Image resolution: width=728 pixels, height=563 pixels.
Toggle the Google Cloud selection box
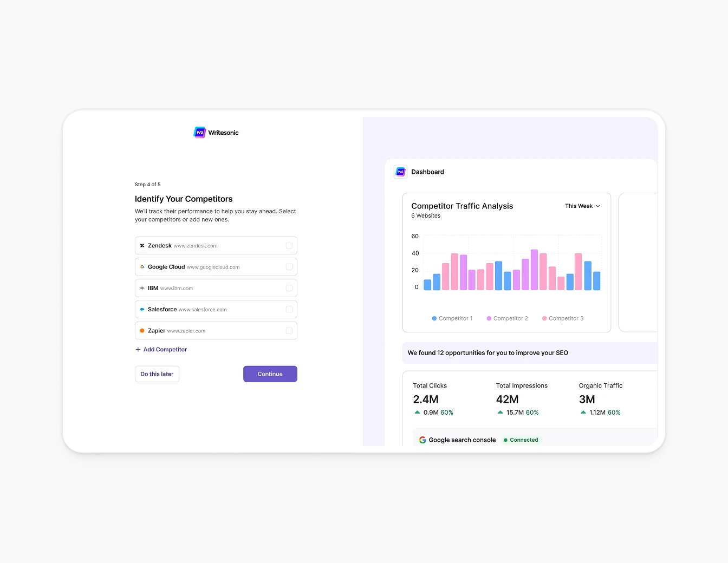289,266
